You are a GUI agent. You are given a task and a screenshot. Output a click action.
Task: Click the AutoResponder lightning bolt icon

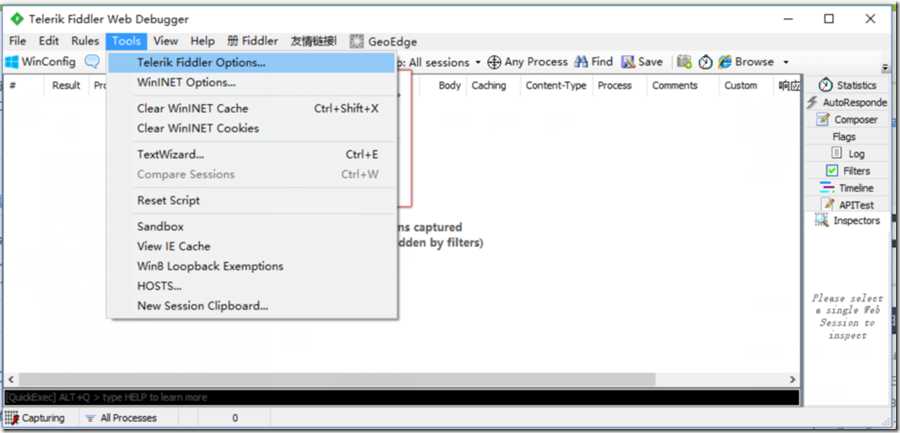pos(812,102)
